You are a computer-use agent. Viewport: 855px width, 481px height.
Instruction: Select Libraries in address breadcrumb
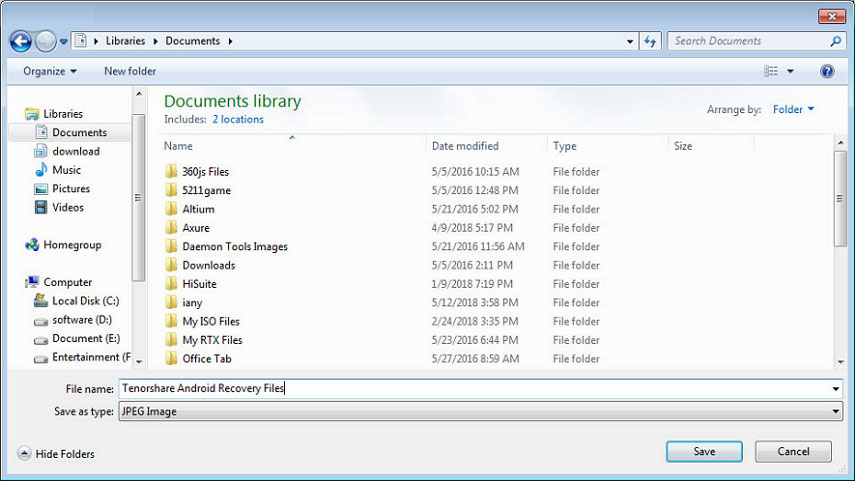tap(125, 41)
